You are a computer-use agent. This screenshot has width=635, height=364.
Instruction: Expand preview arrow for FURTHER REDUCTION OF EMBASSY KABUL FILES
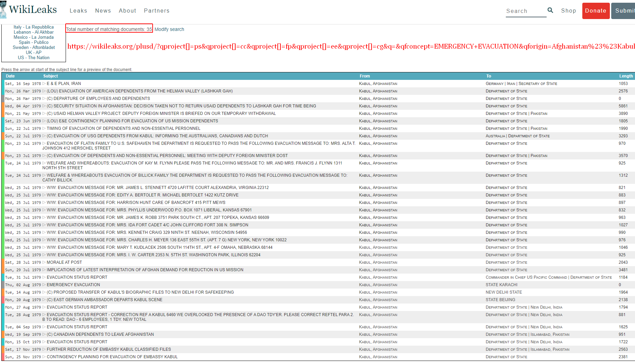click(x=44, y=349)
